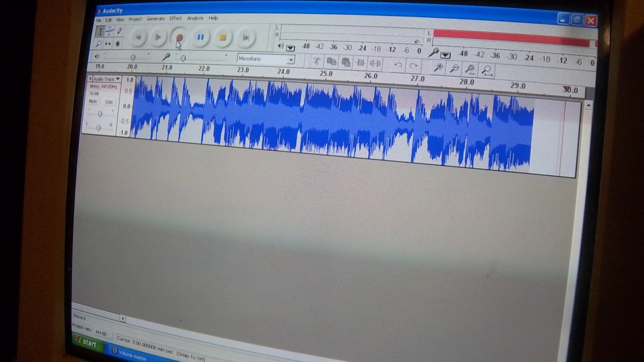Select the Envelope tool
The image size is (644, 362).
pos(109,31)
